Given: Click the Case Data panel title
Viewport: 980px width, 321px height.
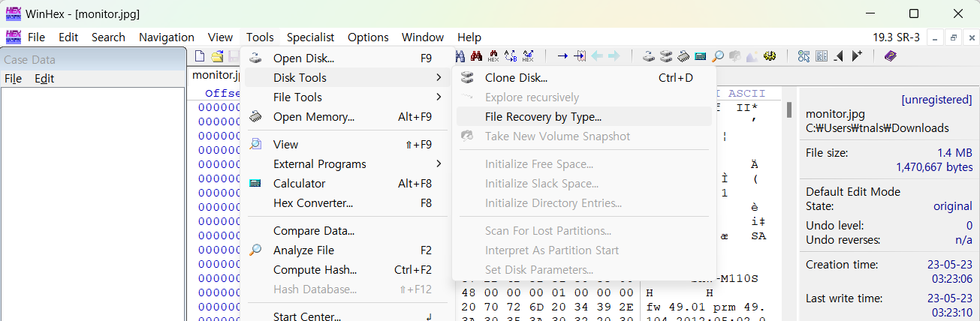Looking at the screenshot, I should point(30,60).
